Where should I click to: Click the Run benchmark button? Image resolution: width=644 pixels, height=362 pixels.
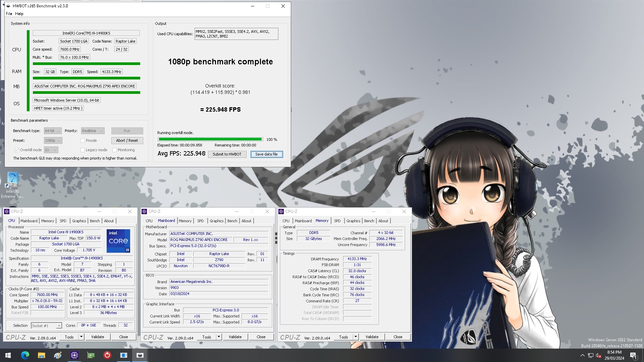click(127, 131)
